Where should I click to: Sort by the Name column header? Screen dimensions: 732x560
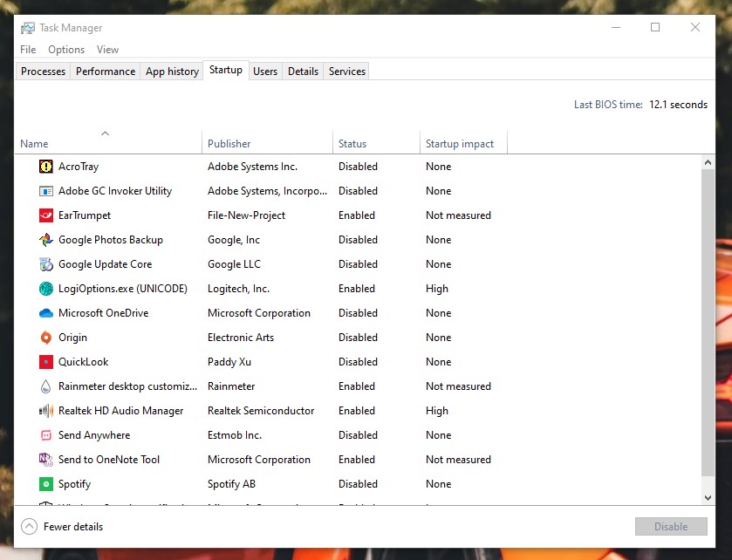pyautogui.click(x=108, y=141)
